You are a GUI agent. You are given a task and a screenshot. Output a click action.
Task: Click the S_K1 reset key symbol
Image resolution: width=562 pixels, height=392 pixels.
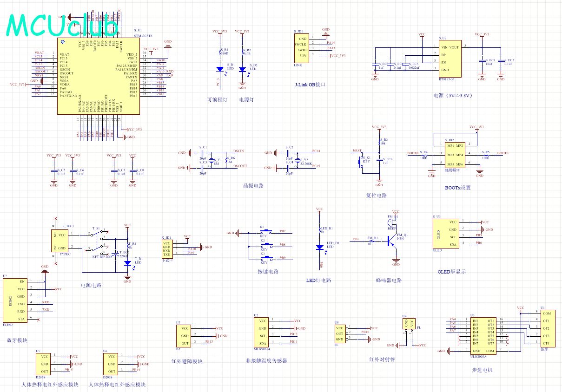(361, 162)
